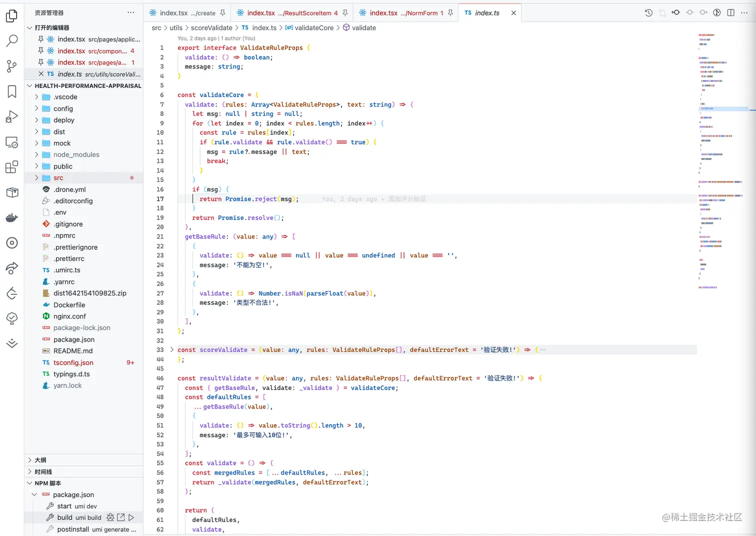
Task: Show file history with clock icon
Action: coord(648,13)
